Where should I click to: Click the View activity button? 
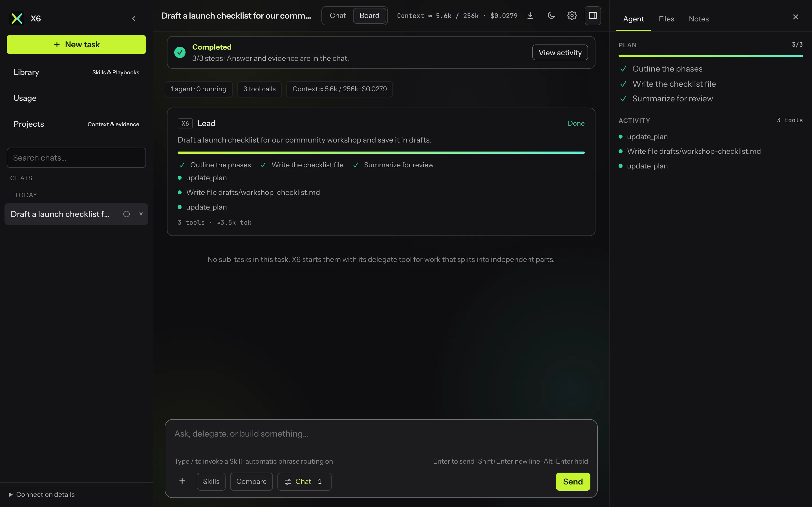click(560, 53)
